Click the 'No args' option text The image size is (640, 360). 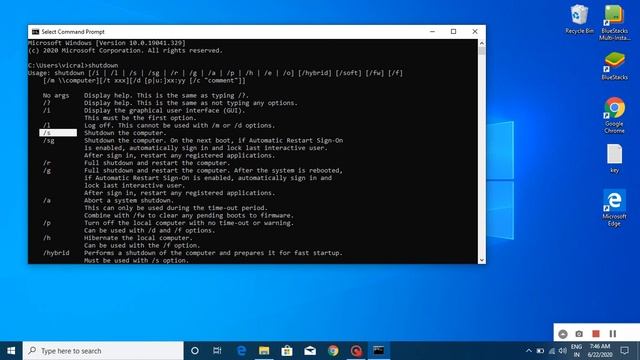56,95
